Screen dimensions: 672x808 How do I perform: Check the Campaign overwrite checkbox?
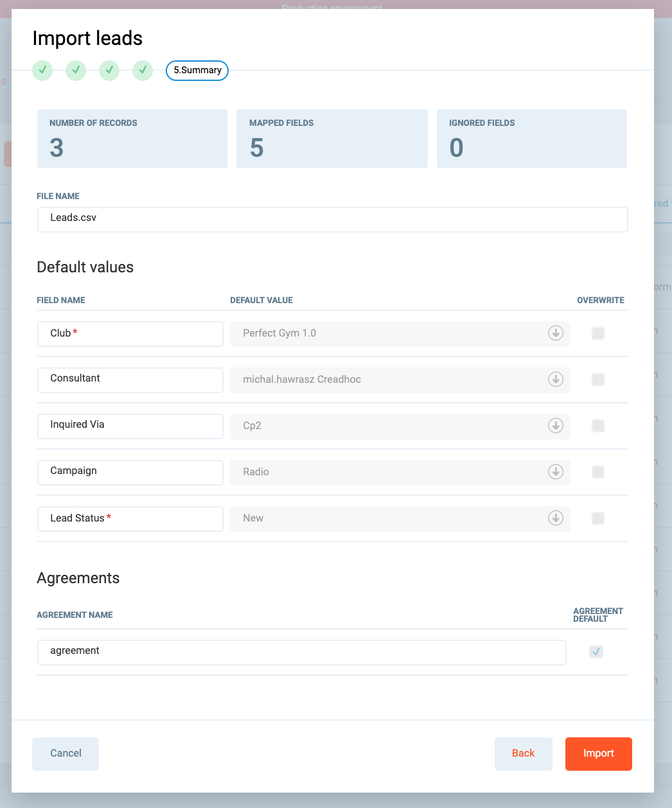click(x=598, y=472)
